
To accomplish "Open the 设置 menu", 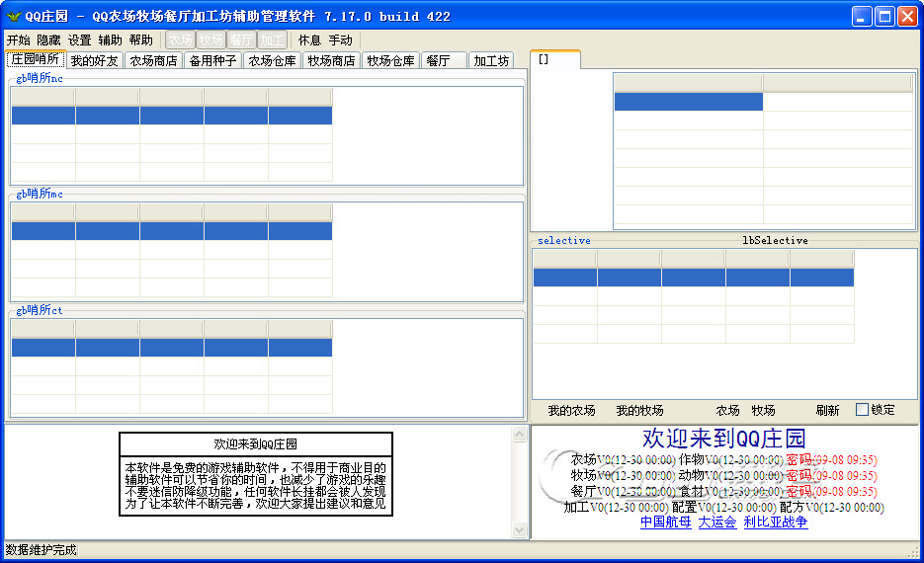I will click(80, 40).
